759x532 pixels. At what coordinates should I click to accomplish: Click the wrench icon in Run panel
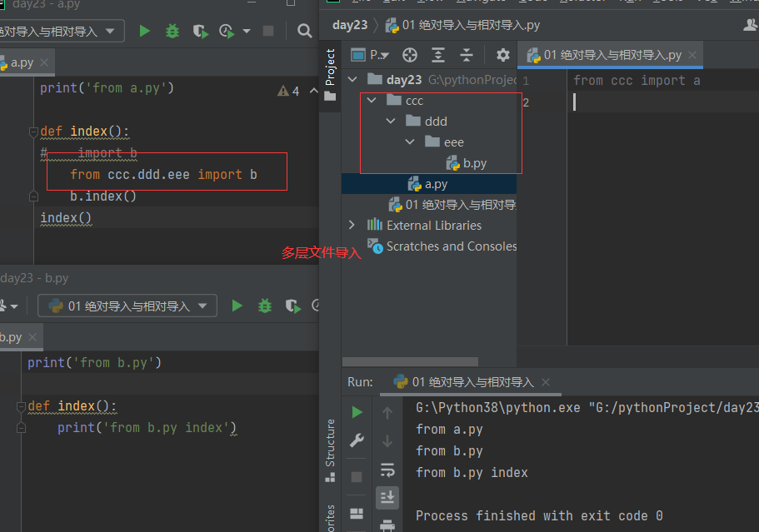click(x=357, y=441)
